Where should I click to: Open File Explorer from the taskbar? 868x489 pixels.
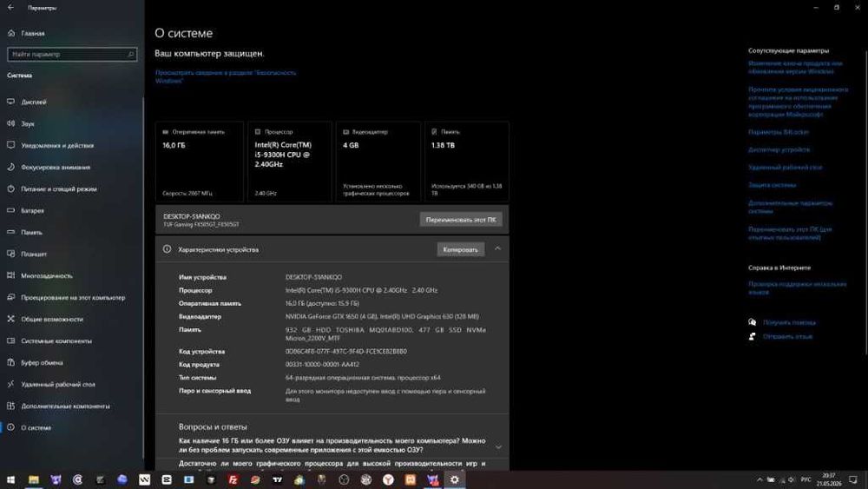34,479
